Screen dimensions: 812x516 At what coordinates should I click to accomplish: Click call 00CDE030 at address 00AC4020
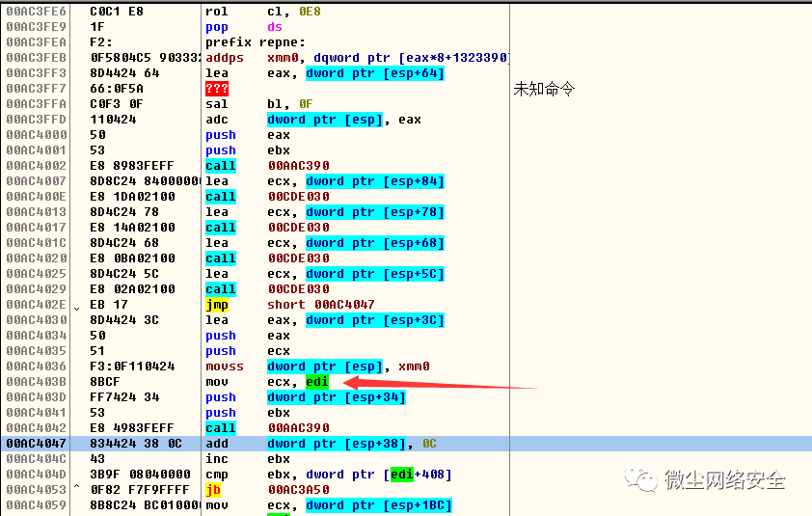pyautogui.click(x=267, y=258)
